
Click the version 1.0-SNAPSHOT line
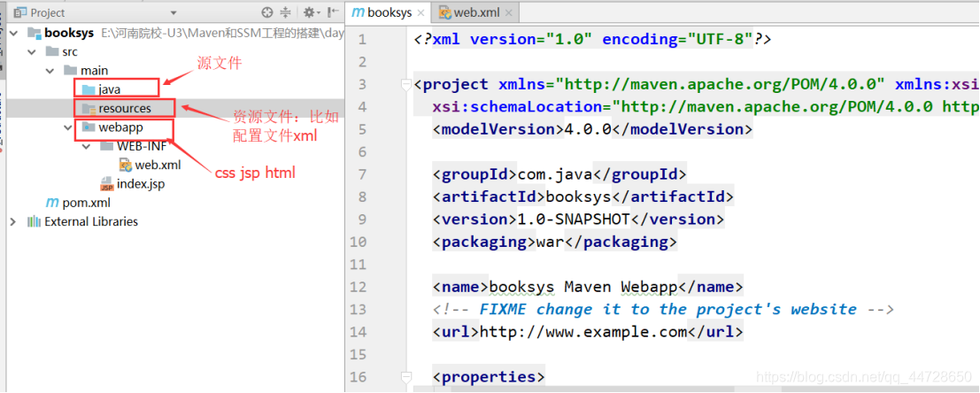click(578, 220)
